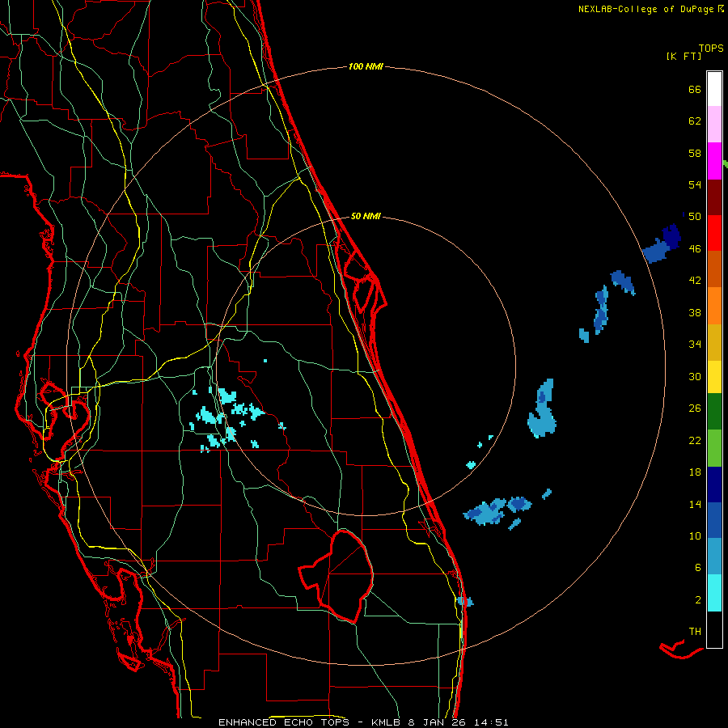
Task: Click the legend value '26'
Action: coord(695,408)
